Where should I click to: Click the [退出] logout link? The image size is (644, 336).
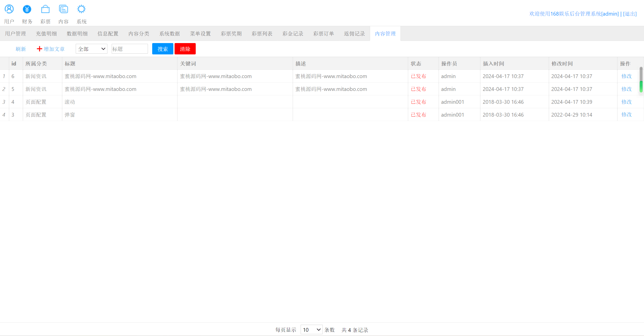(630, 14)
